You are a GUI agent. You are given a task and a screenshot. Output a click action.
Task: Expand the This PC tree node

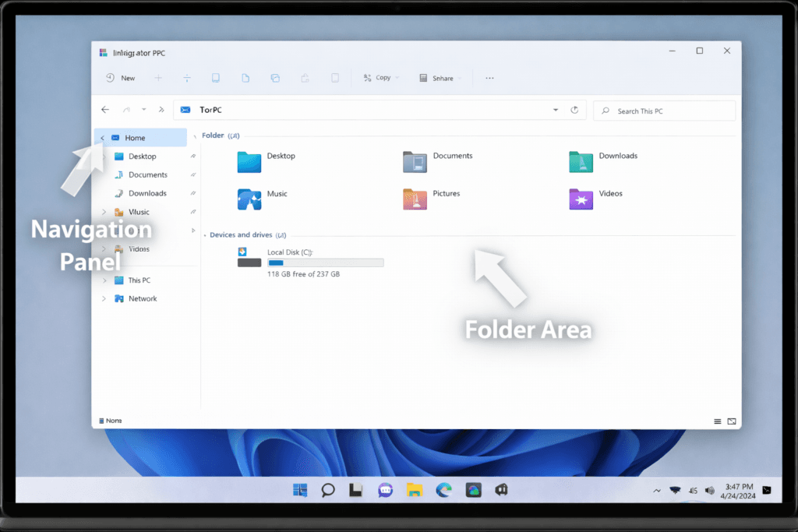104,280
